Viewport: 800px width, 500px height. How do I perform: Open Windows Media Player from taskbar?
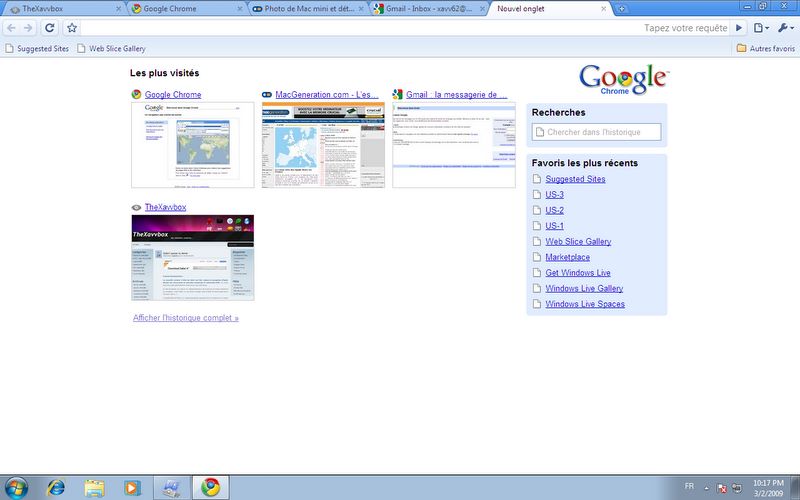click(x=132, y=488)
